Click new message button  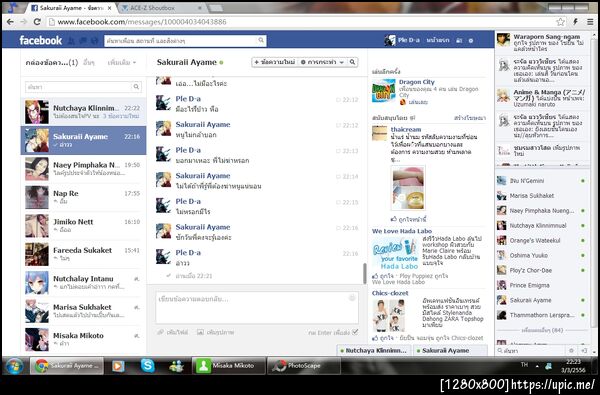[x=275, y=62]
